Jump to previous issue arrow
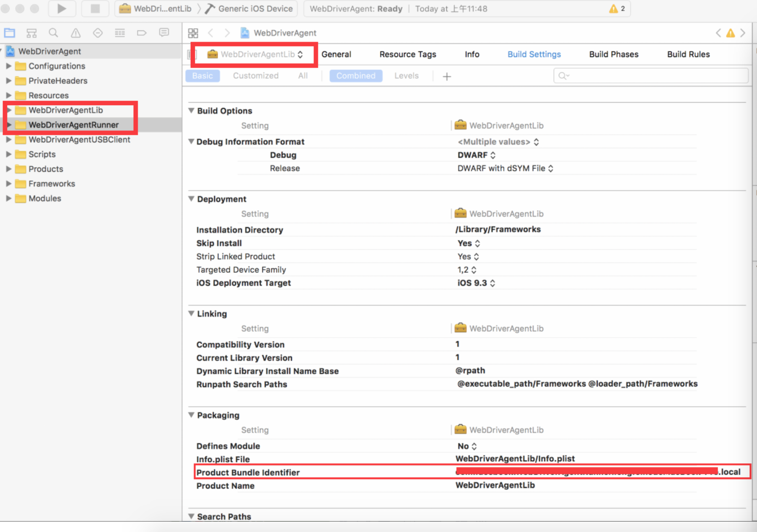The height and width of the screenshot is (532, 757). point(718,33)
